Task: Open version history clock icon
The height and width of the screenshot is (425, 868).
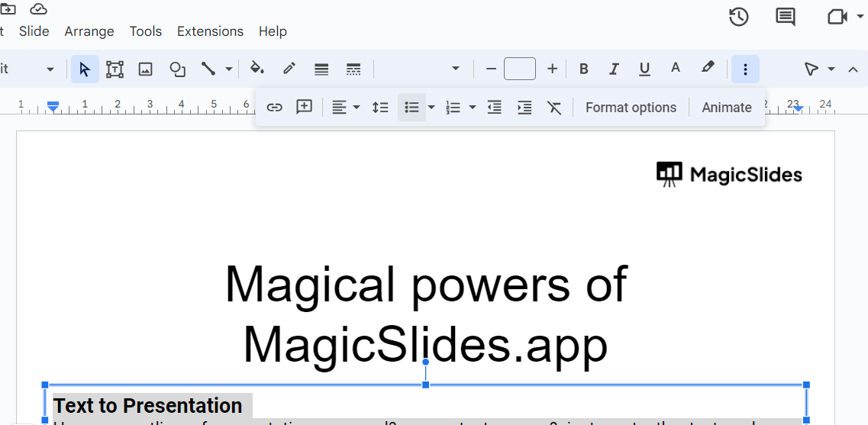Action: [738, 17]
